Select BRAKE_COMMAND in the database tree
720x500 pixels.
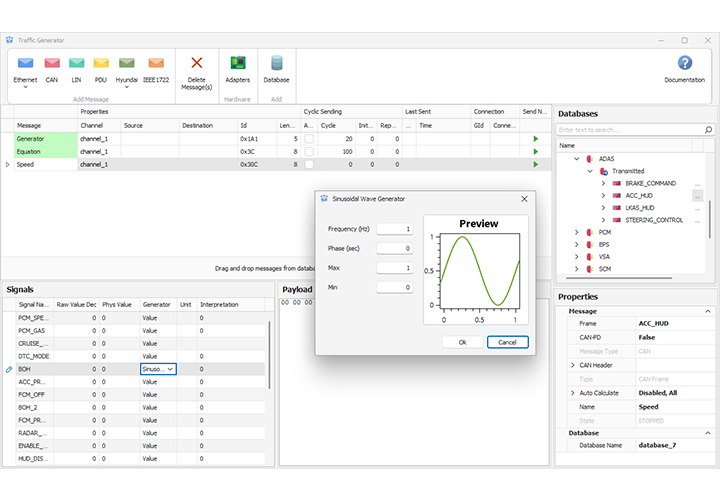[650, 183]
